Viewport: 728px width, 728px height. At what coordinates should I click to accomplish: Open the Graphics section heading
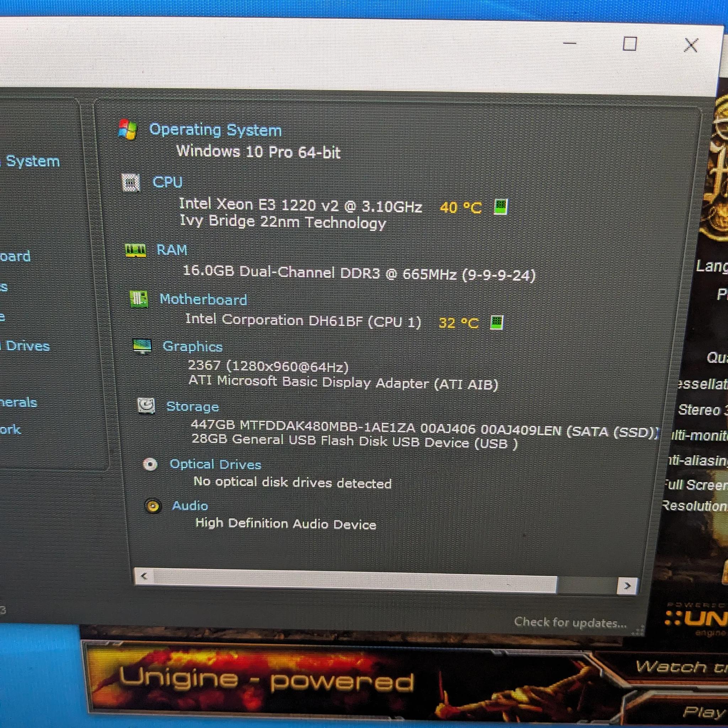pyautogui.click(x=193, y=347)
